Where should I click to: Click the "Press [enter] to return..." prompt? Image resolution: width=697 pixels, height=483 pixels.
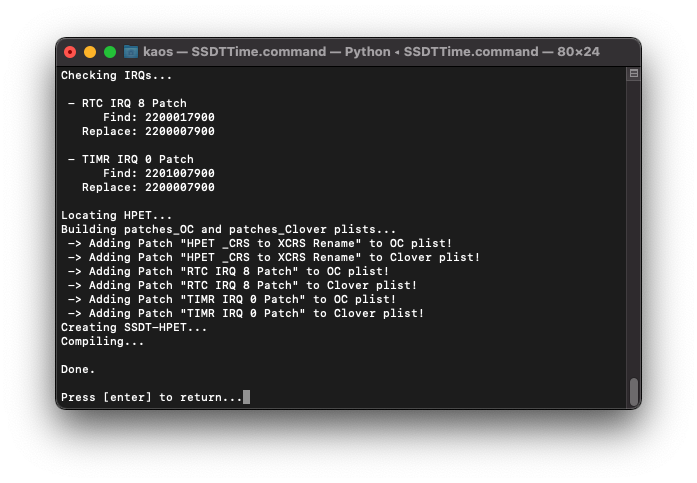(x=151, y=397)
